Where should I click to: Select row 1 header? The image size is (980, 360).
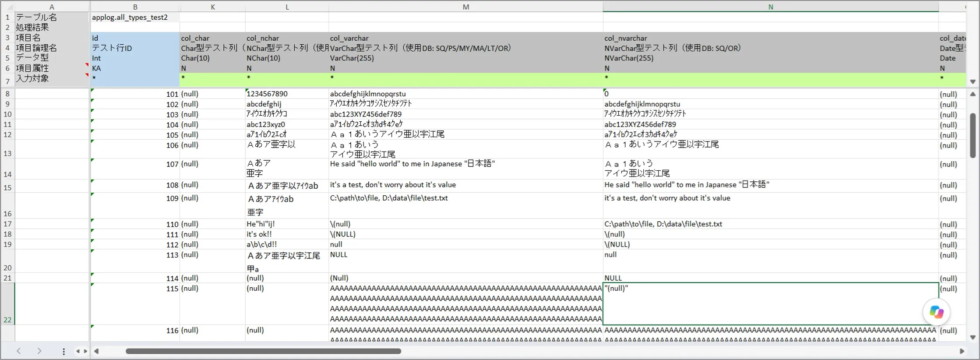point(8,17)
